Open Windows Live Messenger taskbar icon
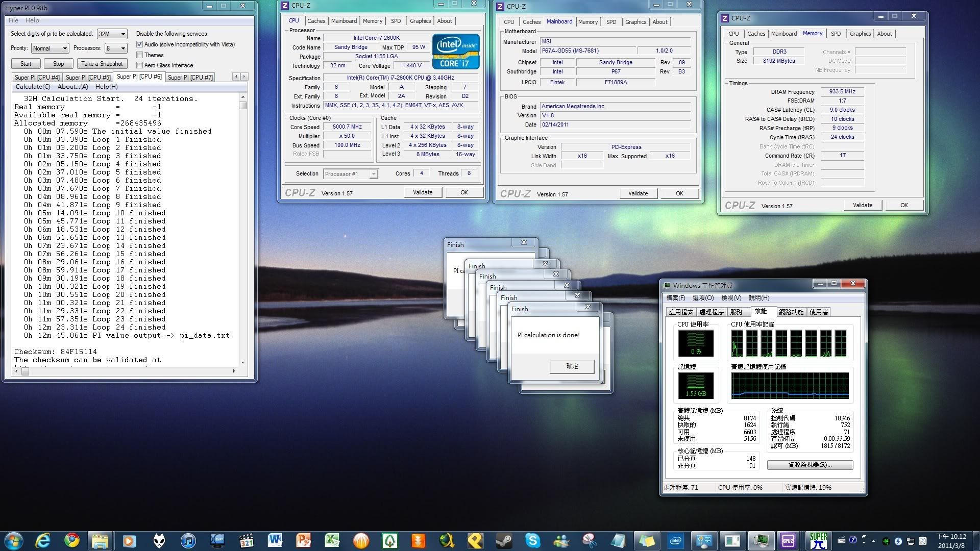Screen dimensions: 980x551 561,540
